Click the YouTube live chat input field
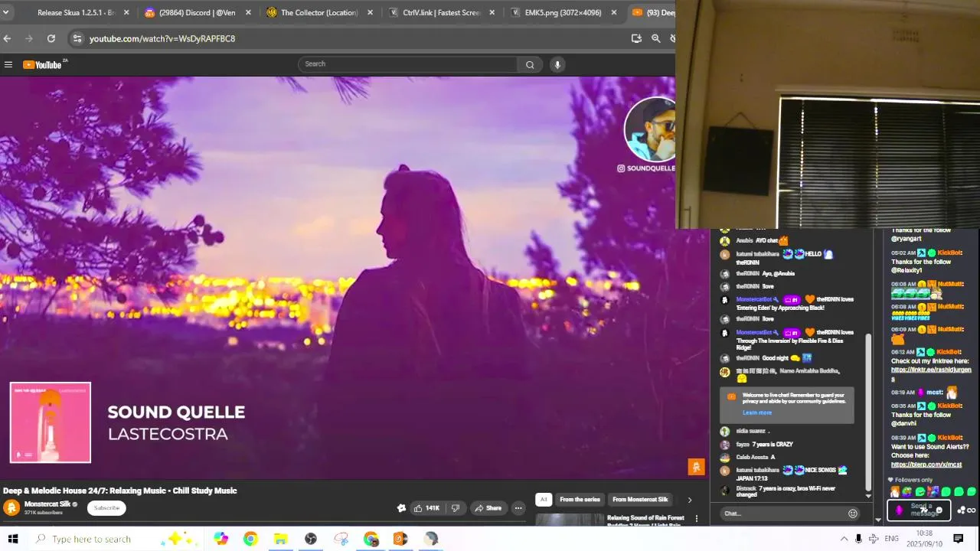Image resolution: width=980 pixels, height=551 pixels. [x=782, y=514]
